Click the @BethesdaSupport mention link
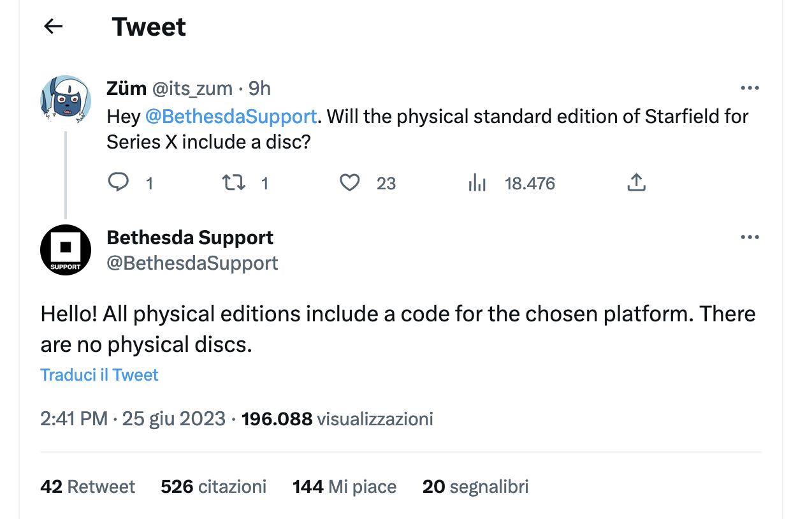The height and width of the screenshot is (519, 812). (x=231, y=117)
